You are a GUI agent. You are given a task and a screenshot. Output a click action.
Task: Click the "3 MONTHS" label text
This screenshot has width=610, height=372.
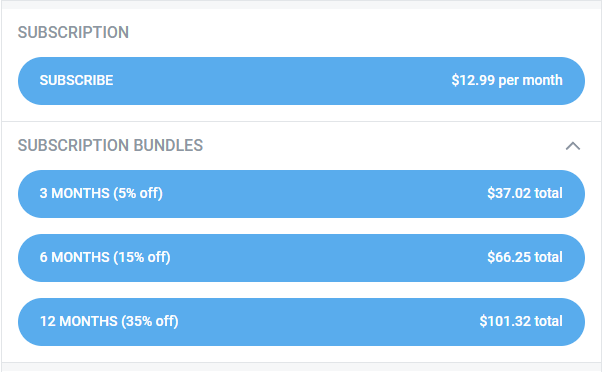point(75,193)
